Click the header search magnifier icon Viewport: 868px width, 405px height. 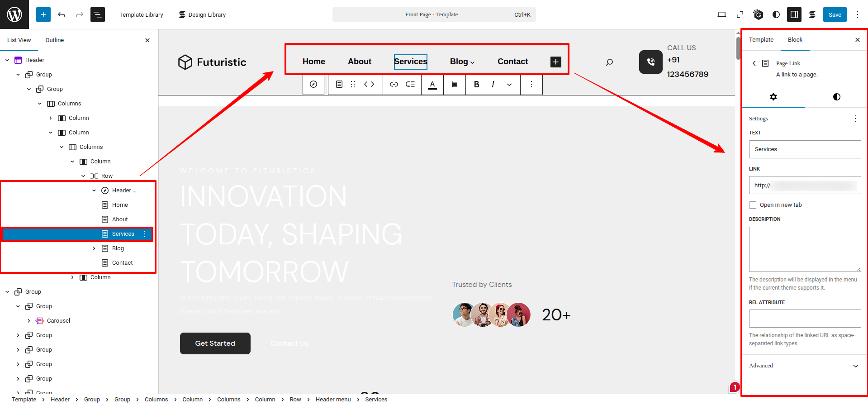[x=609, y=62]
